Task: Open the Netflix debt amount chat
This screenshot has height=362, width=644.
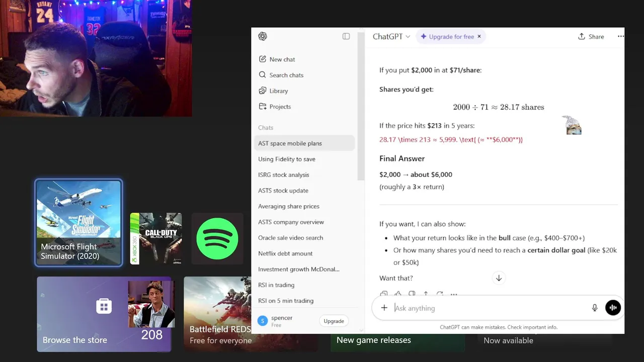Action: coord(305,253)
